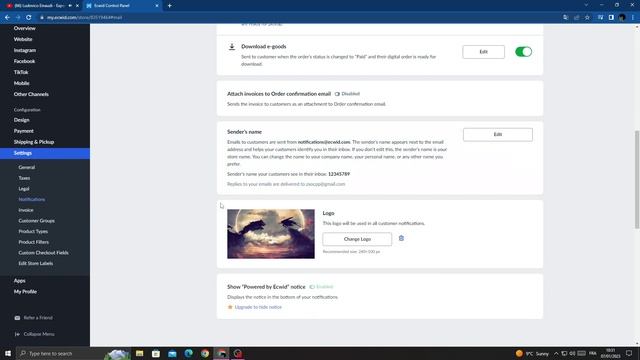Click the share page icon in address bar
The image size is (640, 360).
pos(576,18)
